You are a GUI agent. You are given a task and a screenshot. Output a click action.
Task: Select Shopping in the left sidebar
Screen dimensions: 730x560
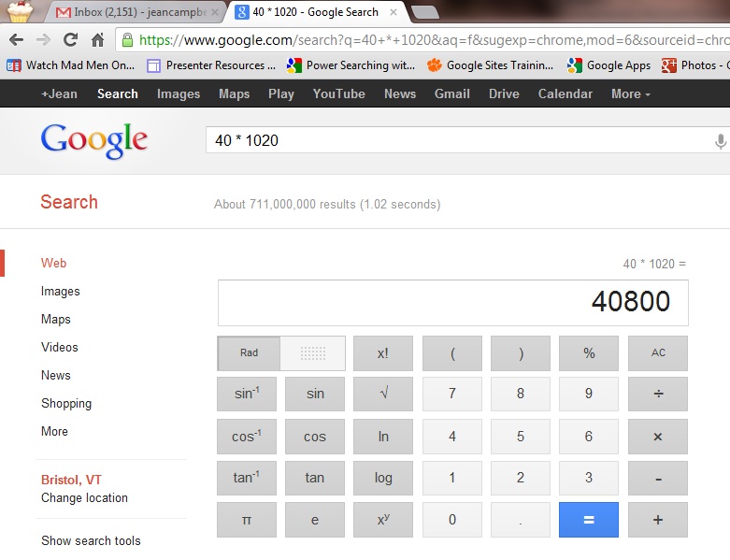(x=66, y=403)
